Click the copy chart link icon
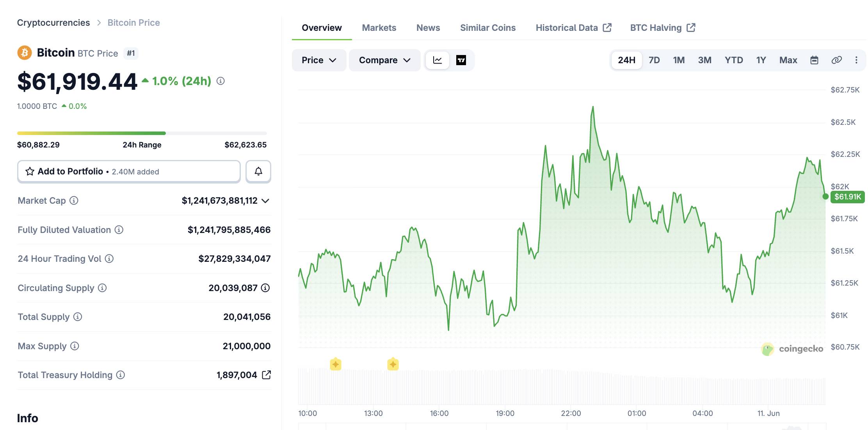 pyautogui.click(x=836, y=60)
